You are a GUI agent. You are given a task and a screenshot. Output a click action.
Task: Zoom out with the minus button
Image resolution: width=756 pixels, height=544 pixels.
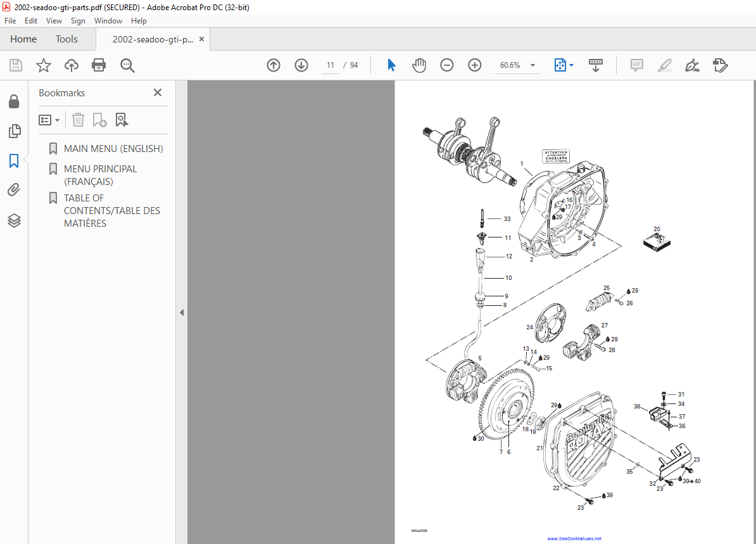(x=447, y=65)
